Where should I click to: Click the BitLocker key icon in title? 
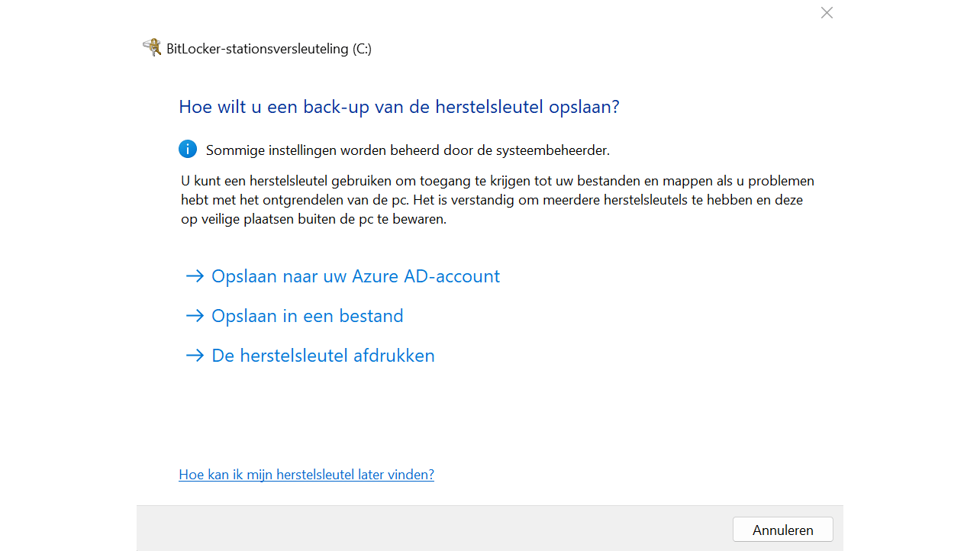pyautogui.click(x=152, y=48)
